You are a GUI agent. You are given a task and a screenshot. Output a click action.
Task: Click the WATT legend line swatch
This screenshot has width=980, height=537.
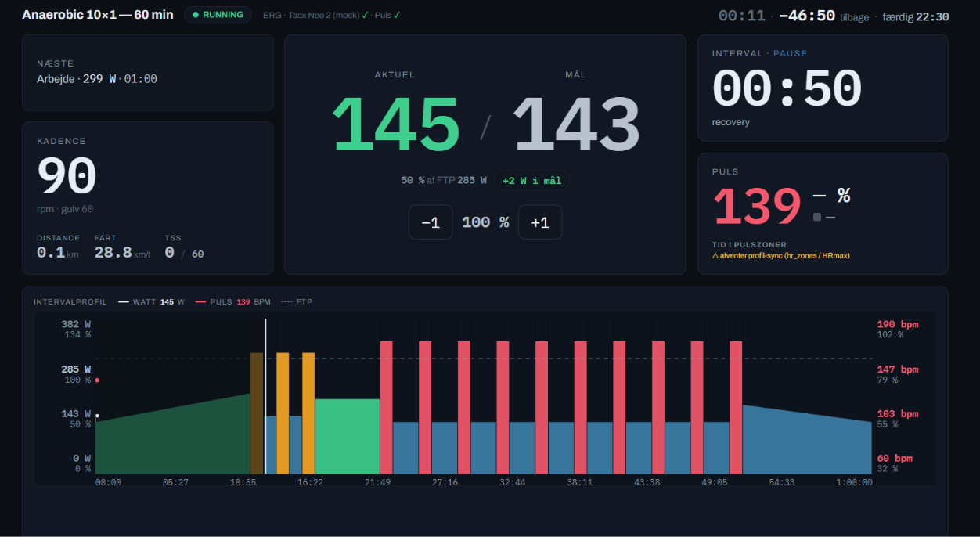coord(124,301)
